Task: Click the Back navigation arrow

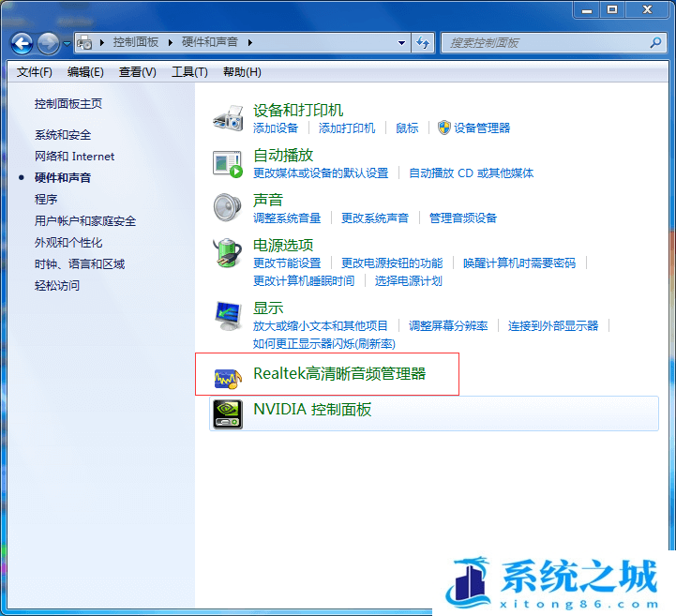Action: (x=22, y=43)
